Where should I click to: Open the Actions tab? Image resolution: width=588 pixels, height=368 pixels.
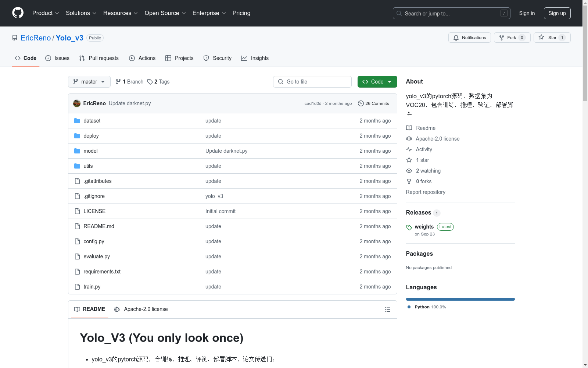click(x=142, y=58)
